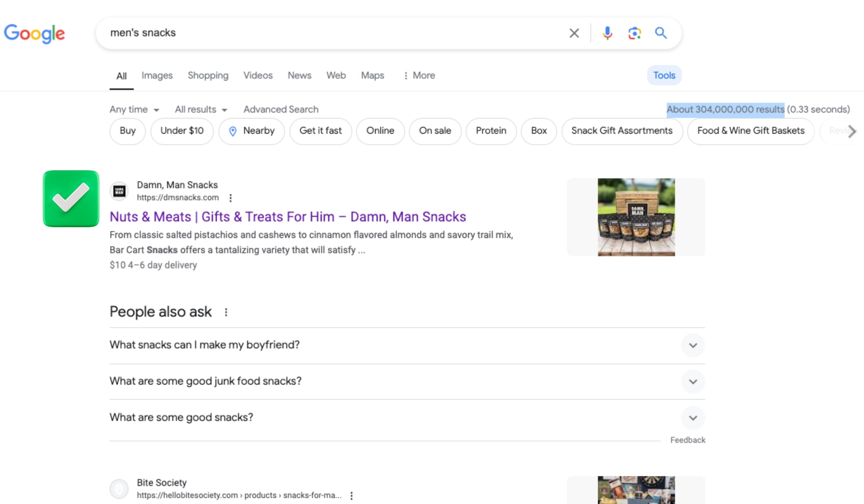The width and height of the screenshot is (864, 504).
Task: Click the Google logo
Action: (x=35, y=33)
